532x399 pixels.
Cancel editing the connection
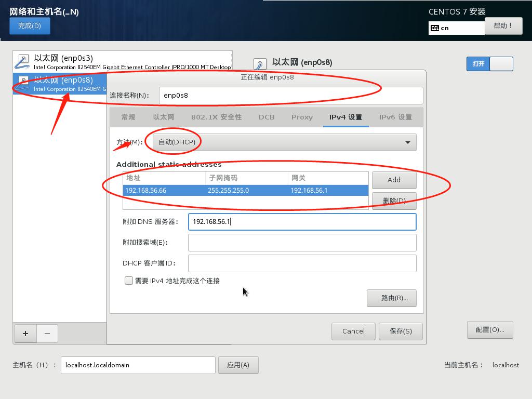(x=353, y=331)
